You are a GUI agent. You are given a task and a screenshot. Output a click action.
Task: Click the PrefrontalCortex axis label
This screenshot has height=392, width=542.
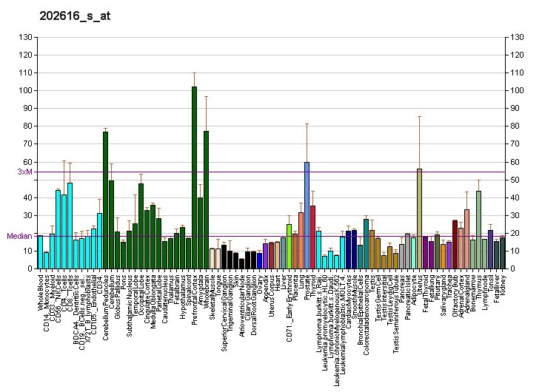tap(194, 300)
